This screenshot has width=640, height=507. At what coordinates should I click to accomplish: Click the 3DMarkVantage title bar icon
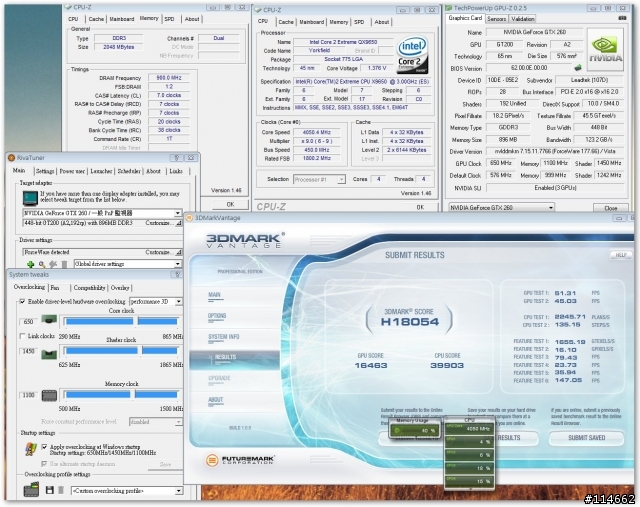(x=189, y=218)
